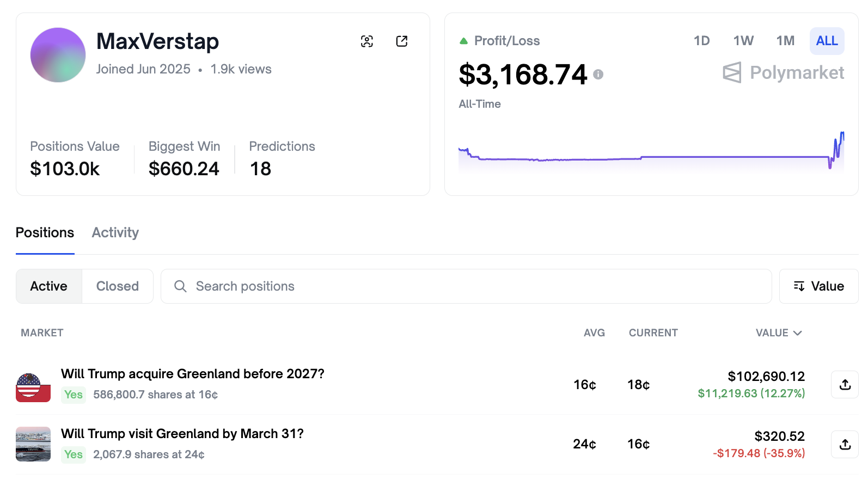
Task: Click the info icon next to $3,168.74
Action: tap(598, 75)
